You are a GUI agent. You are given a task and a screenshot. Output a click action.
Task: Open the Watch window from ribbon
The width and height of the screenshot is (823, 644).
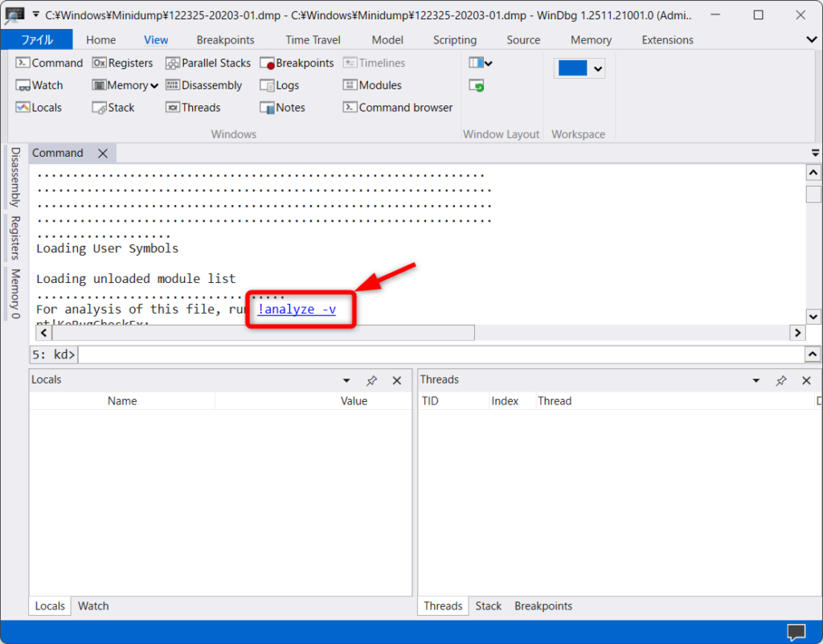[39, 85]
